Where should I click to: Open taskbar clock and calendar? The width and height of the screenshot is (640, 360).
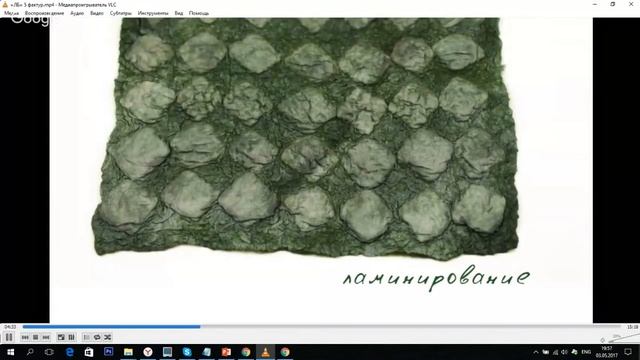click(x=607, y=352)
